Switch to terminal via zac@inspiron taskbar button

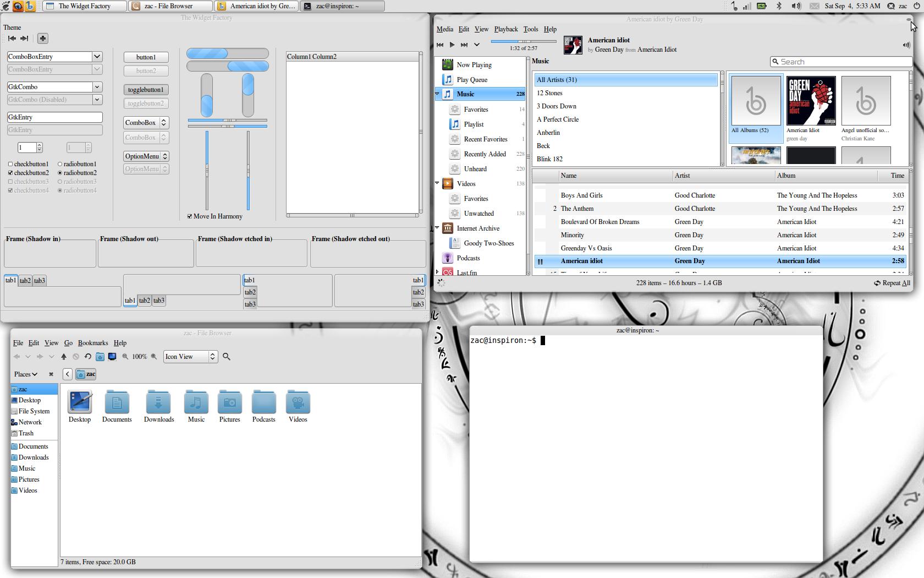pyautogui.click(x=342, y=6)
